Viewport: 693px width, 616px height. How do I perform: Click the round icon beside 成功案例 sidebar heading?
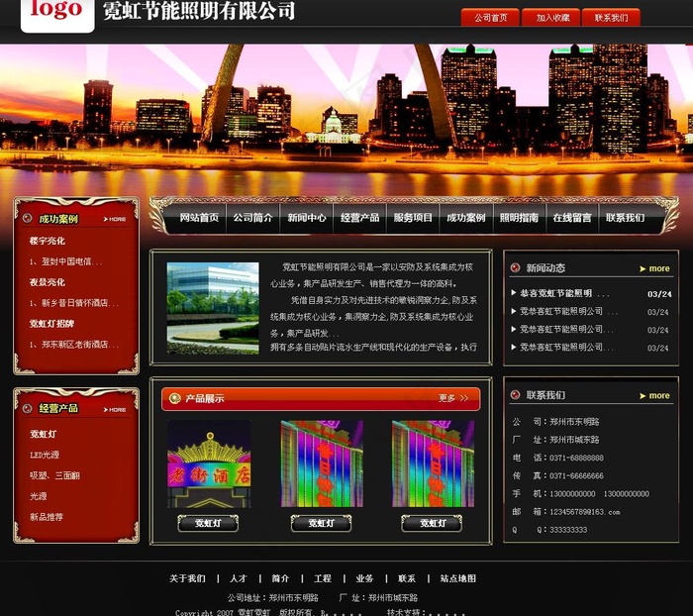pyautogui.click(x=28, y=219)
